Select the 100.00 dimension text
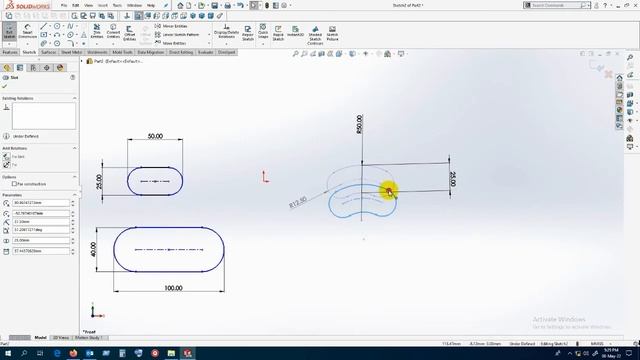 (x=173, y=288)
